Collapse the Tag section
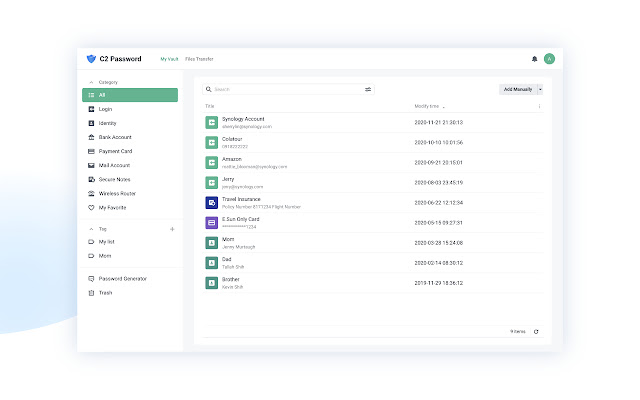The height and width of the screenshot is (400, 640). (x=91, y=229)
